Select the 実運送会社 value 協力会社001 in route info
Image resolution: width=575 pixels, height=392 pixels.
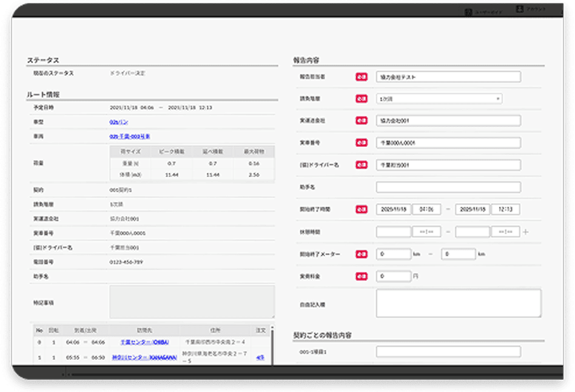click(124, 219)
